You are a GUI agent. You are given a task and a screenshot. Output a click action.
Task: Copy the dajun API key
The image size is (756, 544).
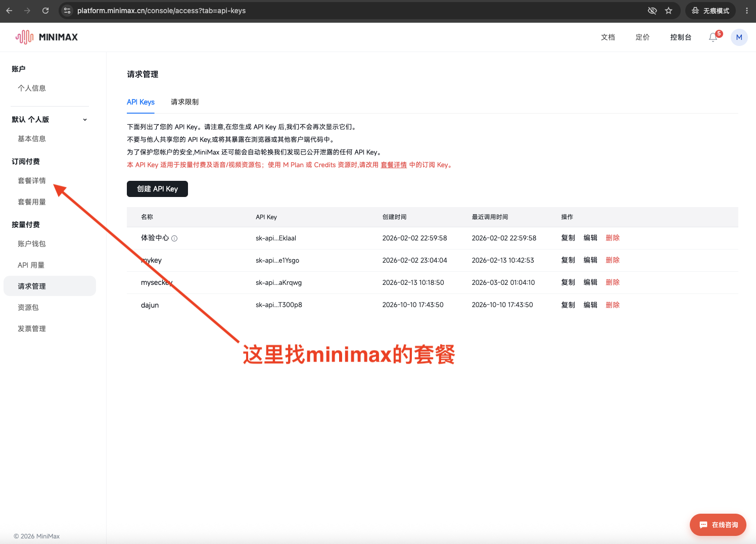click(568, 305)
